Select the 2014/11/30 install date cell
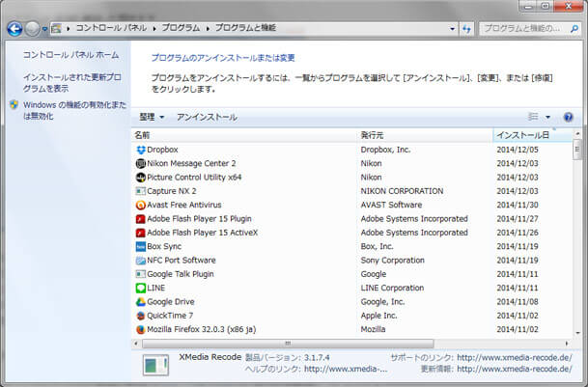 click(x=518, y=206)
